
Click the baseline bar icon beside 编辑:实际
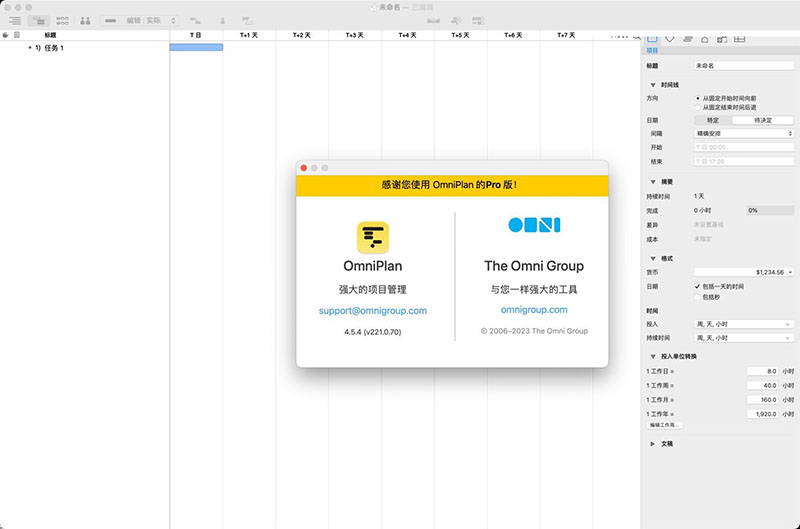[x=111, y=21]
